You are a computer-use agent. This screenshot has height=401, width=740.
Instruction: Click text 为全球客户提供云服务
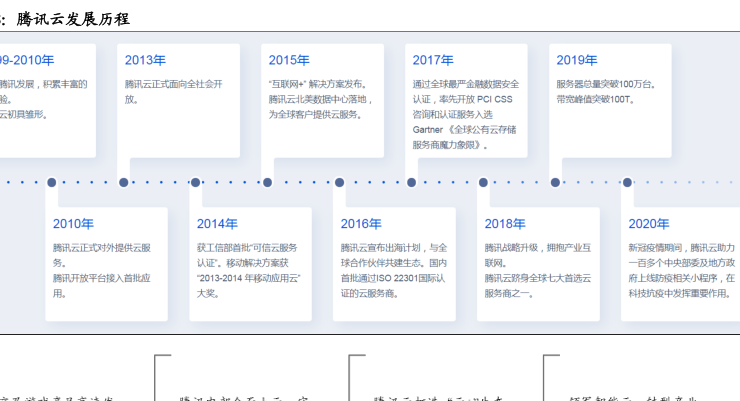point(315,114)
